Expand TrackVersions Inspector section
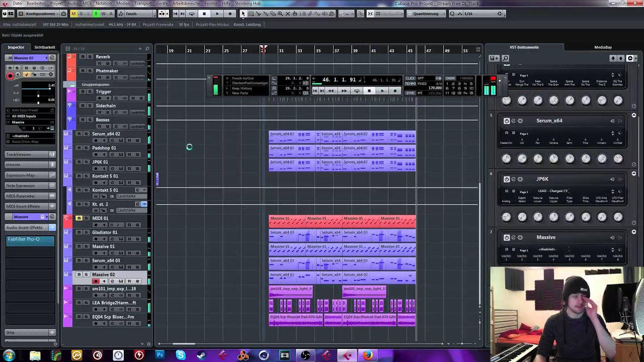The height and width of the screenshot is (362, 644). (x=30, y=154)
